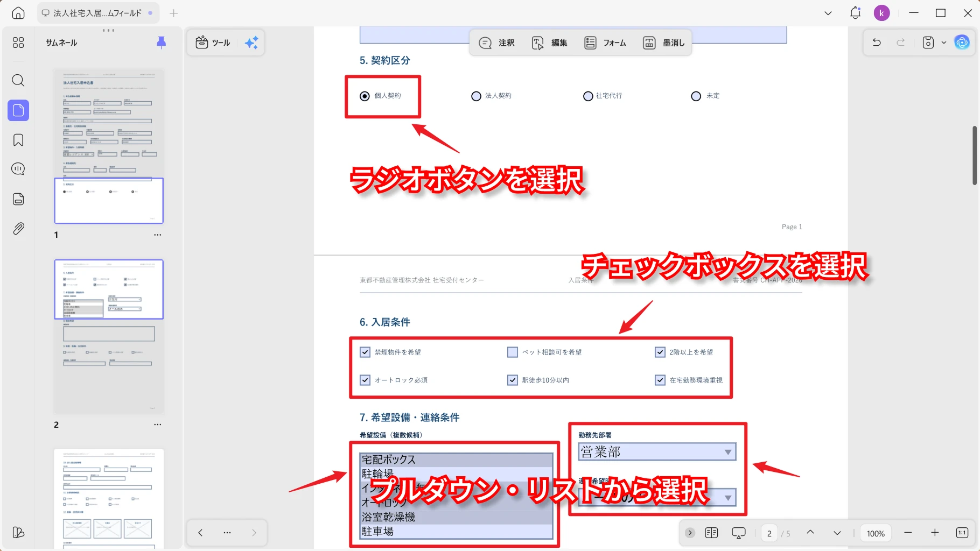Click the page number input field
This screenshot has height=551, width=980.
(x=769, y=533)
